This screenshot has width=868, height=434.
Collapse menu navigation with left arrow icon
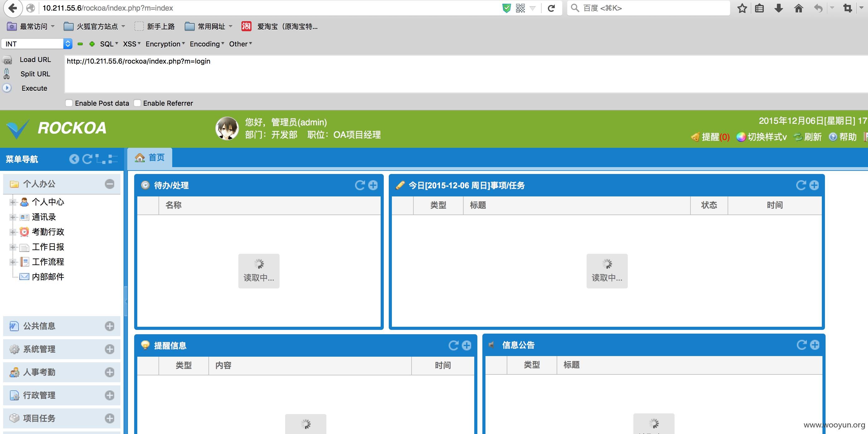(x=74, y=159)
